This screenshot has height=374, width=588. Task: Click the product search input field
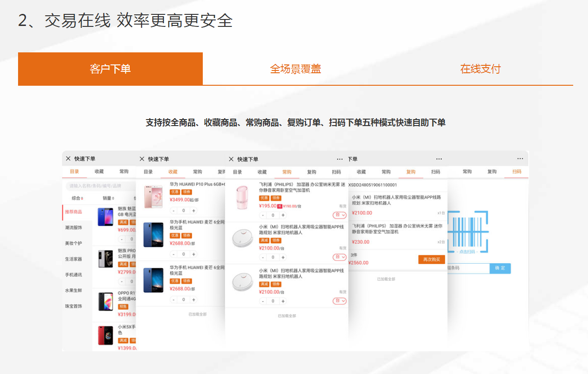(x=100, y=186)
